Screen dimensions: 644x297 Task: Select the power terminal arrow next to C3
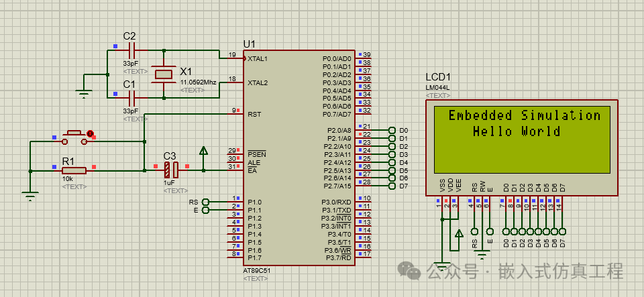tap(204, 152)
